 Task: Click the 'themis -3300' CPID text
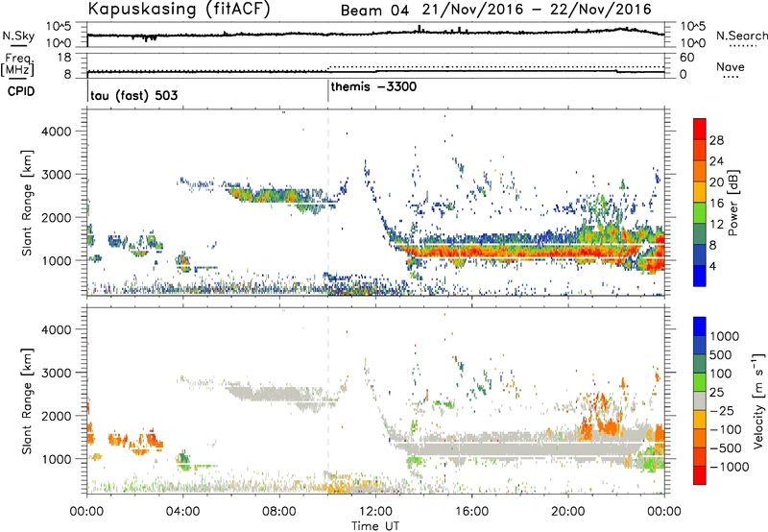click(373, 87)
